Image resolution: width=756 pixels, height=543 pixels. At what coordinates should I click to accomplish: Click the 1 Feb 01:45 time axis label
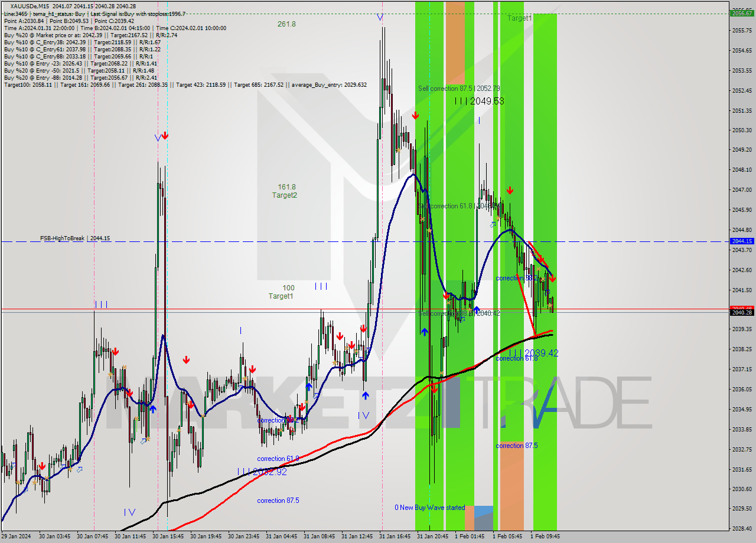pos(470,537)
